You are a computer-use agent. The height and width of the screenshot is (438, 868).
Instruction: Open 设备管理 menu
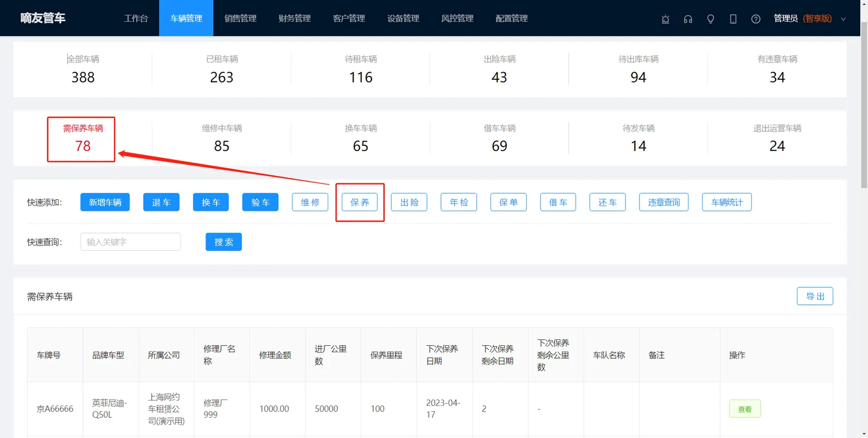pyautogui.click(x=403, y=18)
